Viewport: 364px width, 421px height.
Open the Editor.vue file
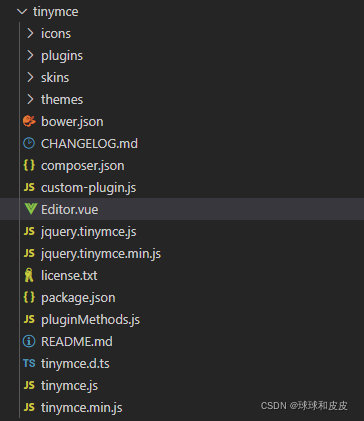point(70,209)
